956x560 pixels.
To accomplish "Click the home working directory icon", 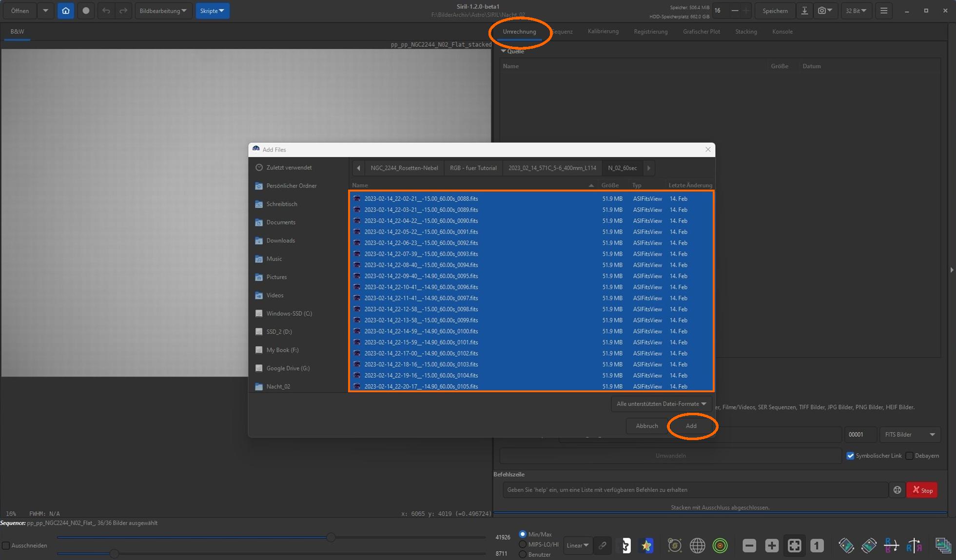I will tap(65, 11).
